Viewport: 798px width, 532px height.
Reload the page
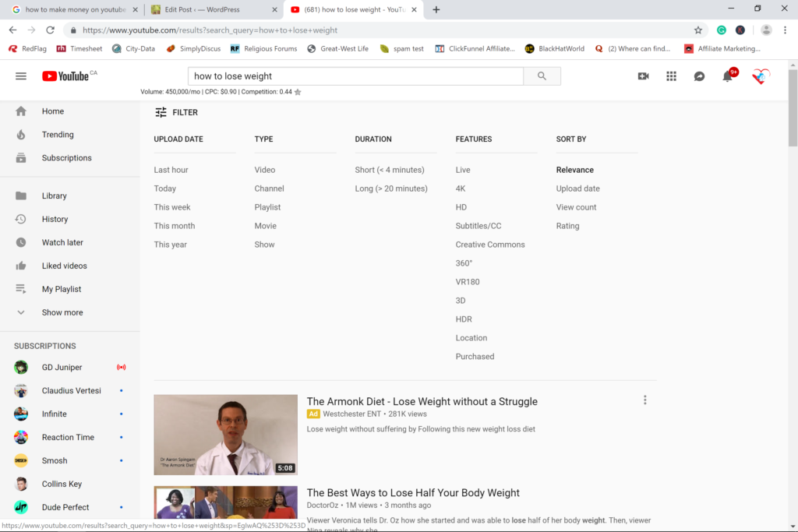click(x=50, y=30)
